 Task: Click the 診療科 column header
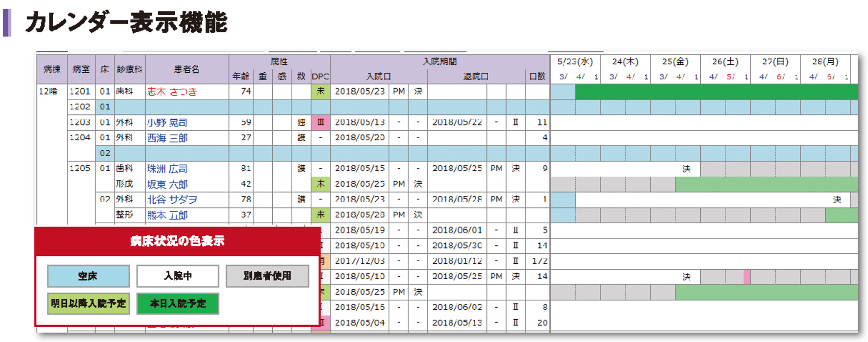(129, 70)
